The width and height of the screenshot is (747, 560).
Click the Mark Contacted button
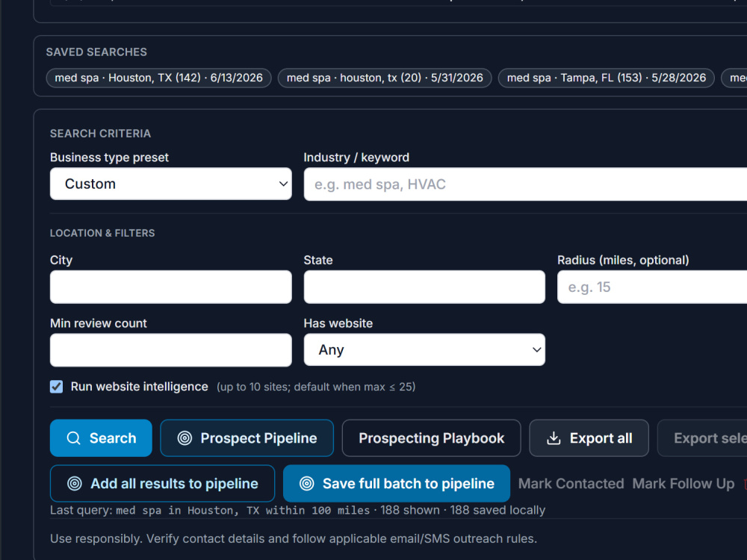pos(571,484)
